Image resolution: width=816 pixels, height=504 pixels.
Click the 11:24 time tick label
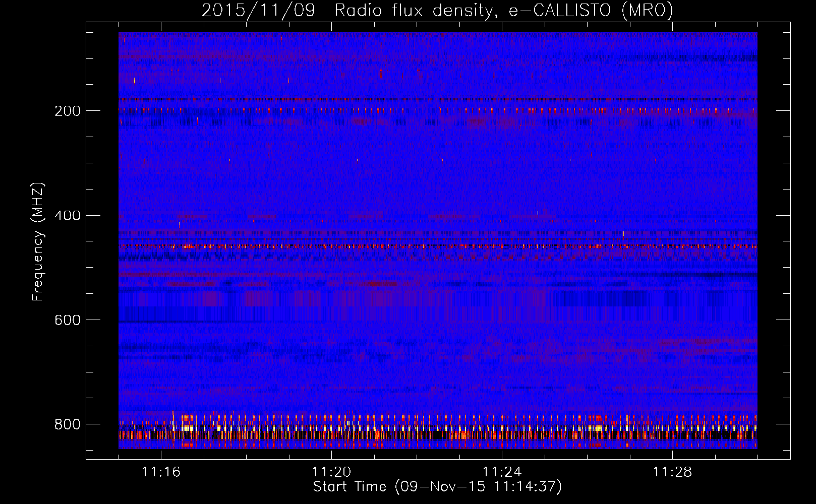[502, 472]
